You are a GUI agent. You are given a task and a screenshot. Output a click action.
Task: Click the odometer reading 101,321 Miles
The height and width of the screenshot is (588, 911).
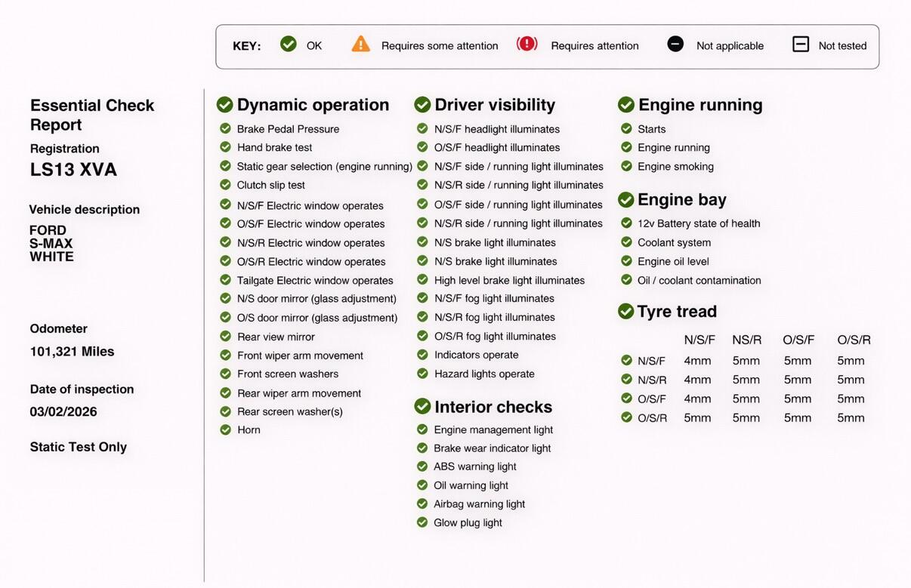coord(72,352)
